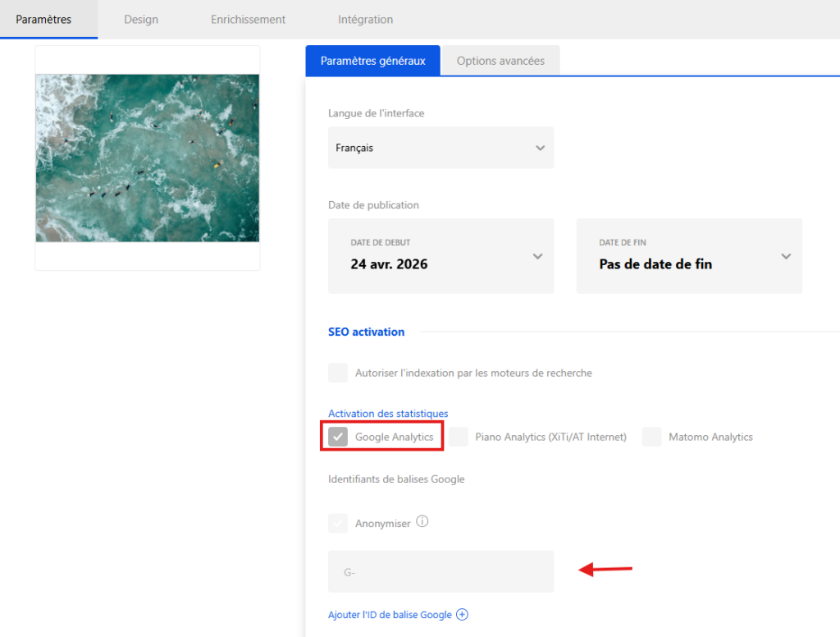Click the Activation des statistiques label
Image resolution: width=840 pixels, height=637 pixels.
tap(388, 413)
